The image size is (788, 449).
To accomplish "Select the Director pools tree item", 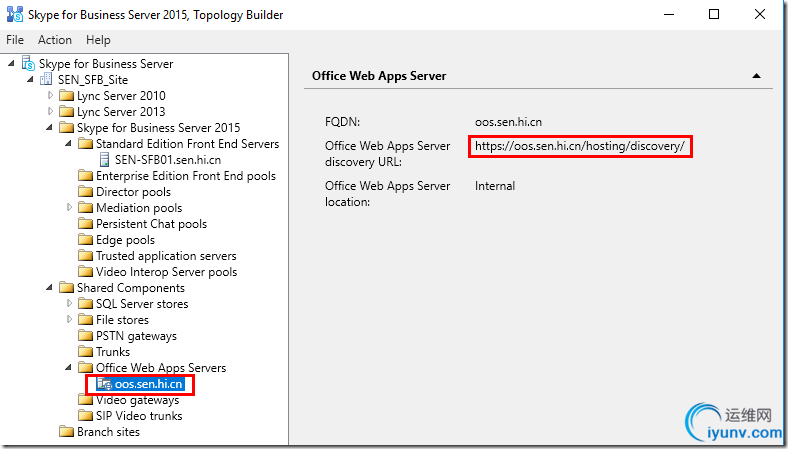I will pyautogui.click(x=133, y=192).
